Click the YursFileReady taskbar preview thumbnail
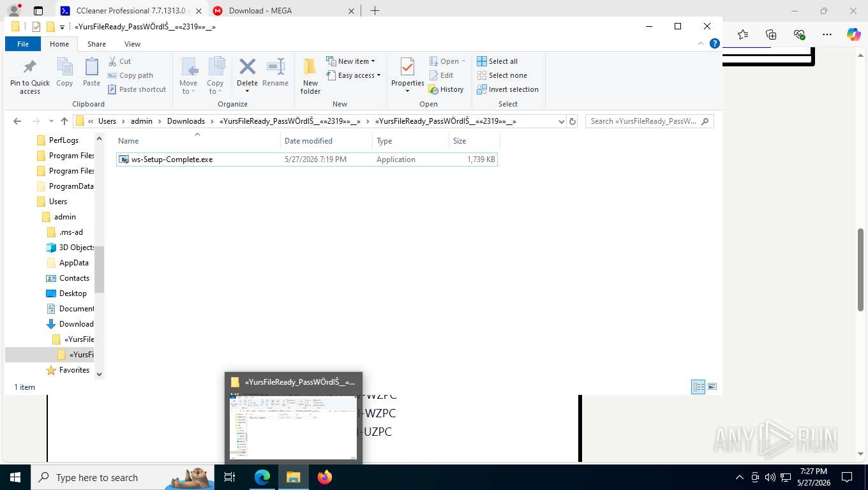 pyautogui.click(x=294, y=417)
